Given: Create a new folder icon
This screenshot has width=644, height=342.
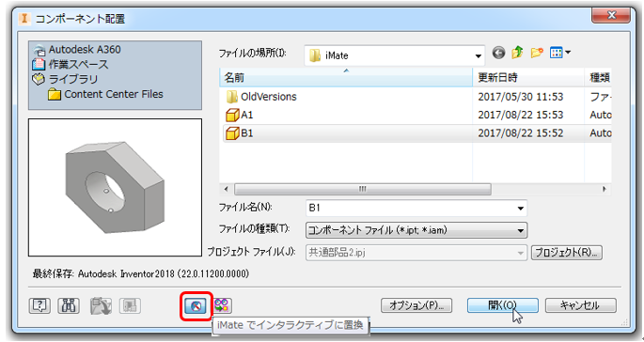Looking at the screenshot, I should tap(537, 53).
